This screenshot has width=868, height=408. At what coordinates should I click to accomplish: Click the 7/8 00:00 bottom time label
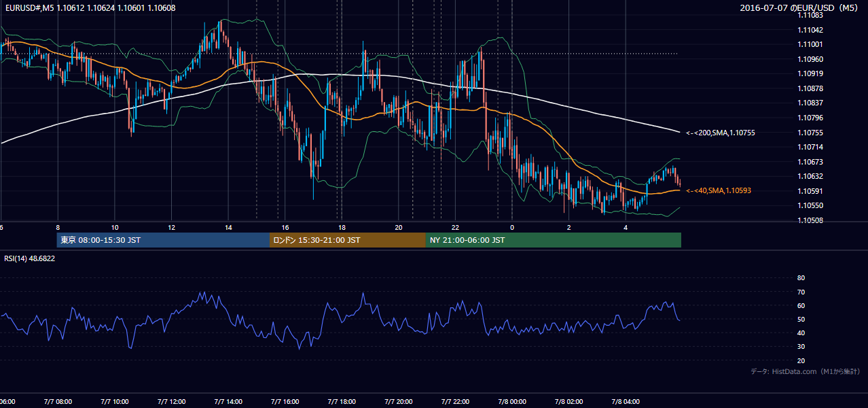click(x=512, y=402)
